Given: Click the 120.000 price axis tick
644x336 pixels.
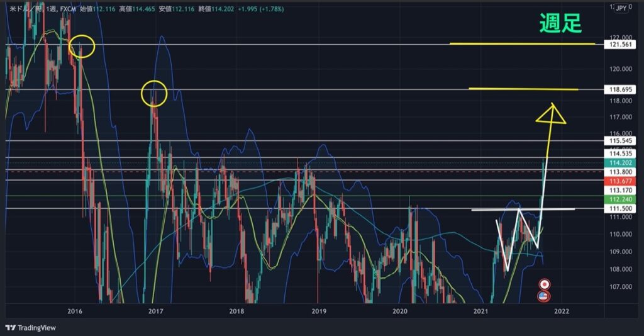Looking at the screenshot, I should tap(621, 69).
